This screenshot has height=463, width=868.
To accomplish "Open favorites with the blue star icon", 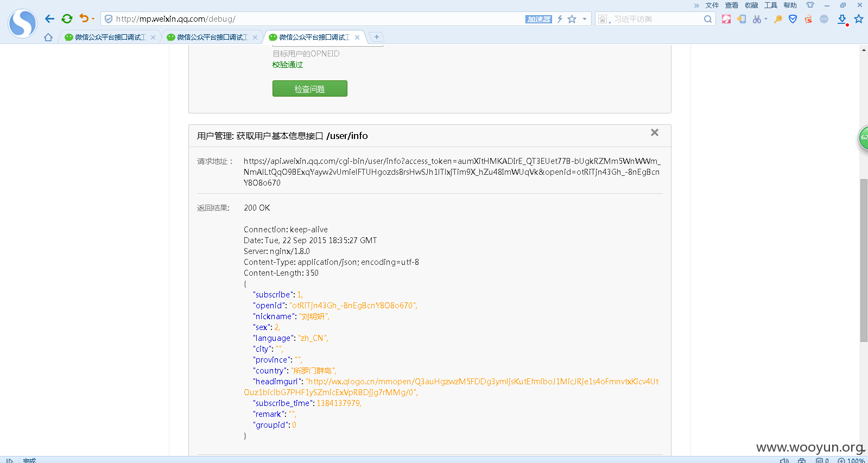I will 859,19.
